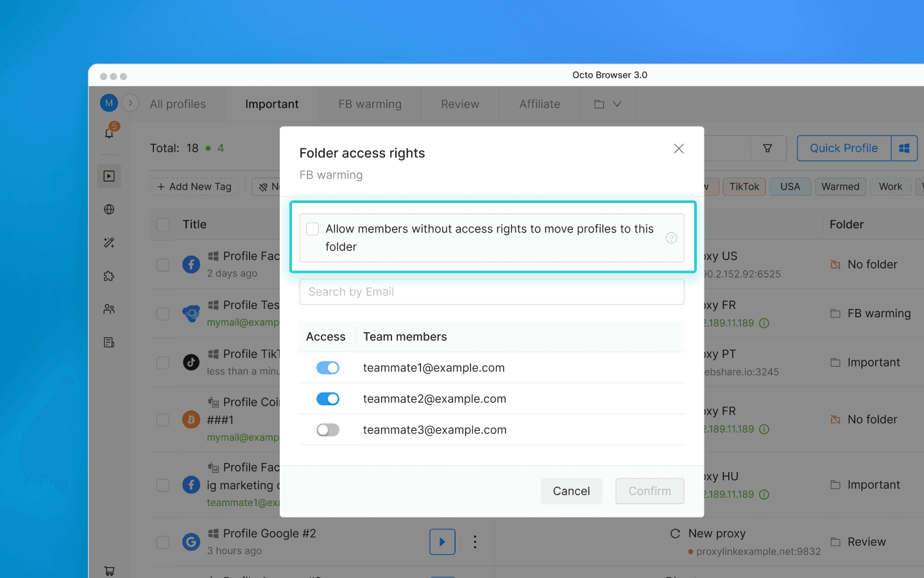This screenshot has width=924, height=578.
Task: Open the activity log document icon
Action: [109, 342]
